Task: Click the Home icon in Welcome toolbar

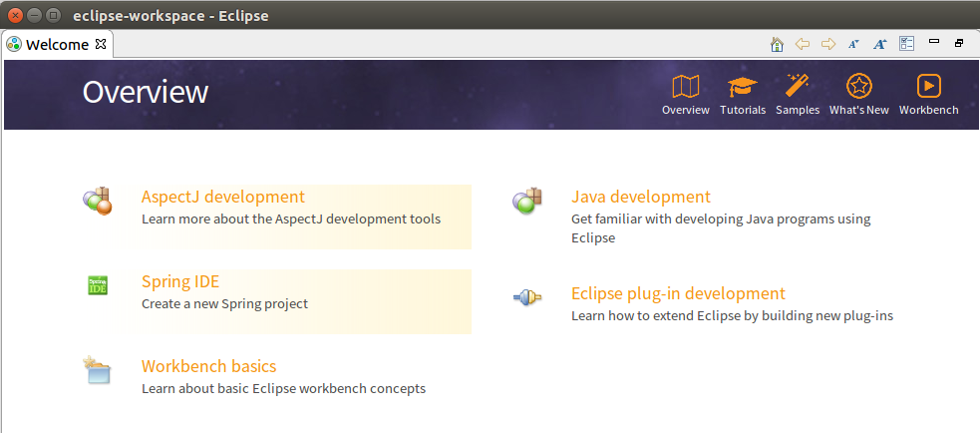Action: tap(778, 44)
